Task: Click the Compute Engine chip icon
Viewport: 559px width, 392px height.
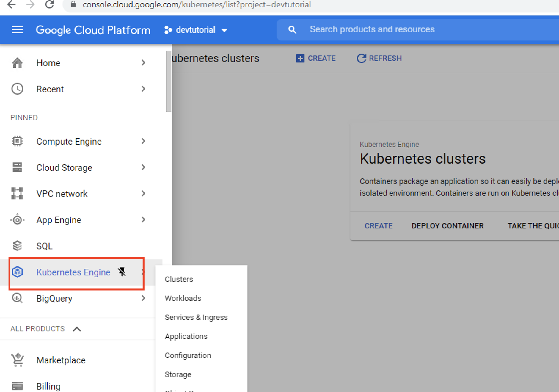Action: click(x=17, y=141)
